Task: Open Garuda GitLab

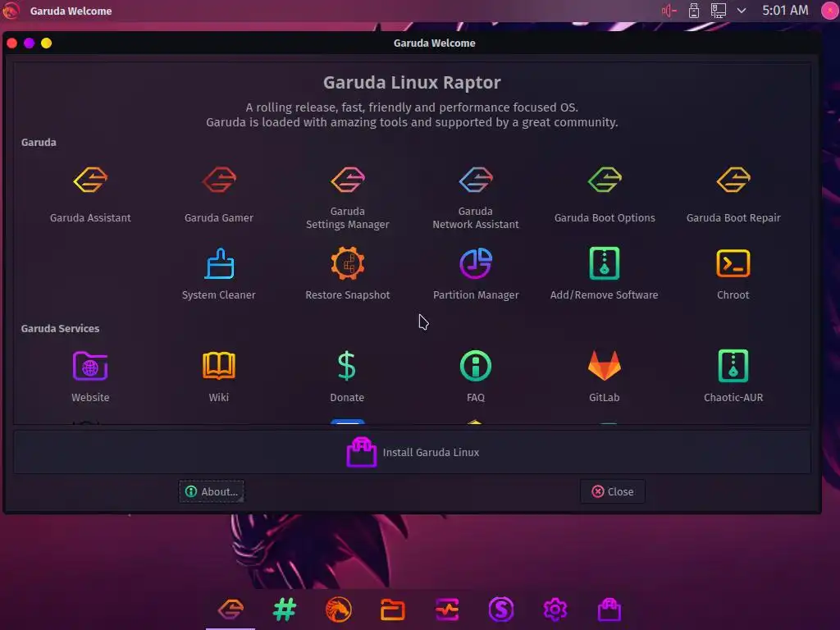Action: click(605, 376)
